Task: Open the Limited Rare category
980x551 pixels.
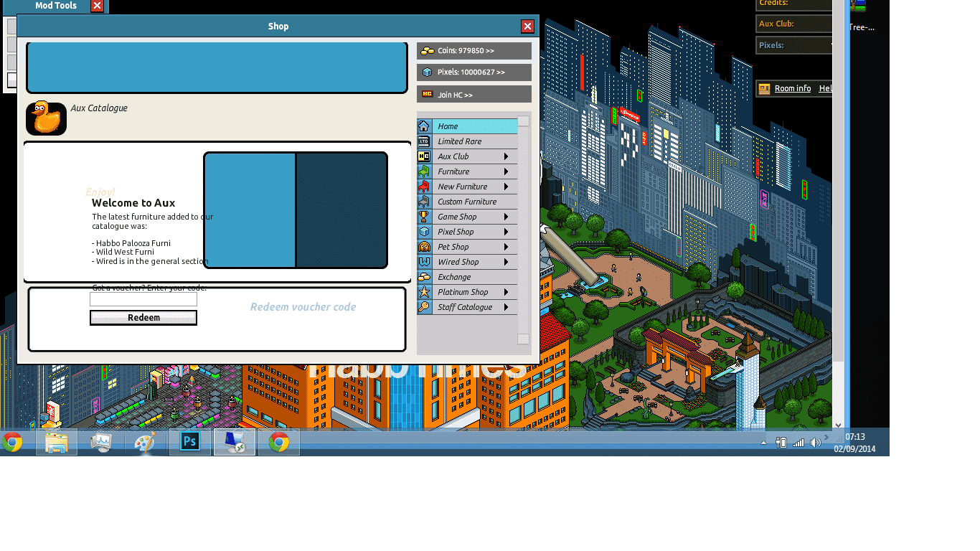Action: [467, 141]
